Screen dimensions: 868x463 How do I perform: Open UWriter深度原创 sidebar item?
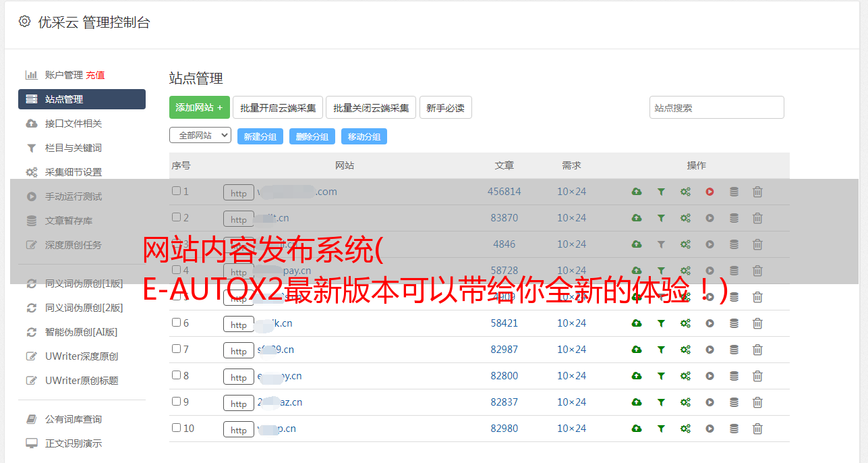pyautogui.click(x=82, y=356)
